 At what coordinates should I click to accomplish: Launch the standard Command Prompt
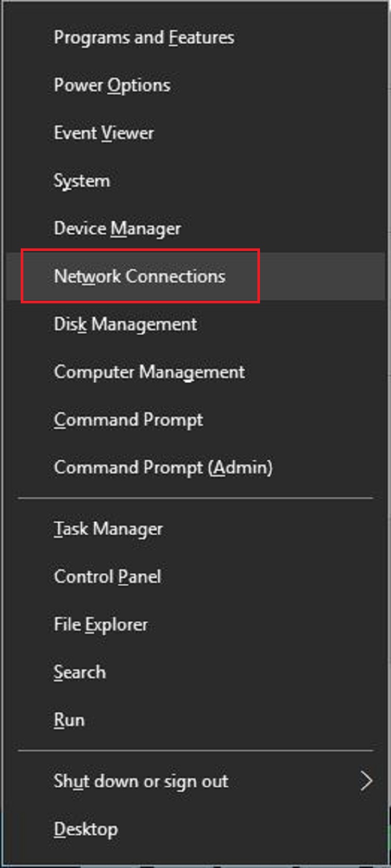tap(128, 420)
